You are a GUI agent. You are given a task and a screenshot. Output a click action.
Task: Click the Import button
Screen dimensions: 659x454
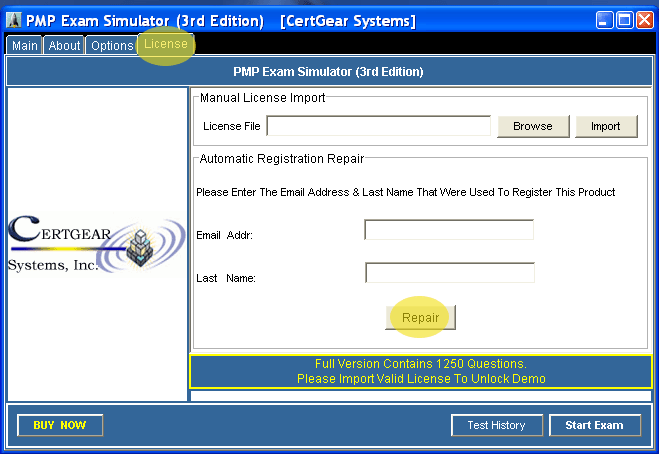tap(606, 126)
